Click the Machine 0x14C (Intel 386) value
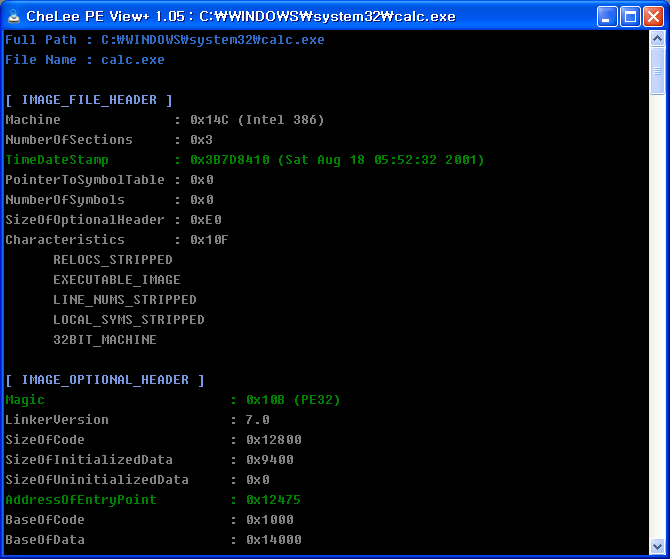The width and height of the screenshot is (670, 559). tap(257, 120)
